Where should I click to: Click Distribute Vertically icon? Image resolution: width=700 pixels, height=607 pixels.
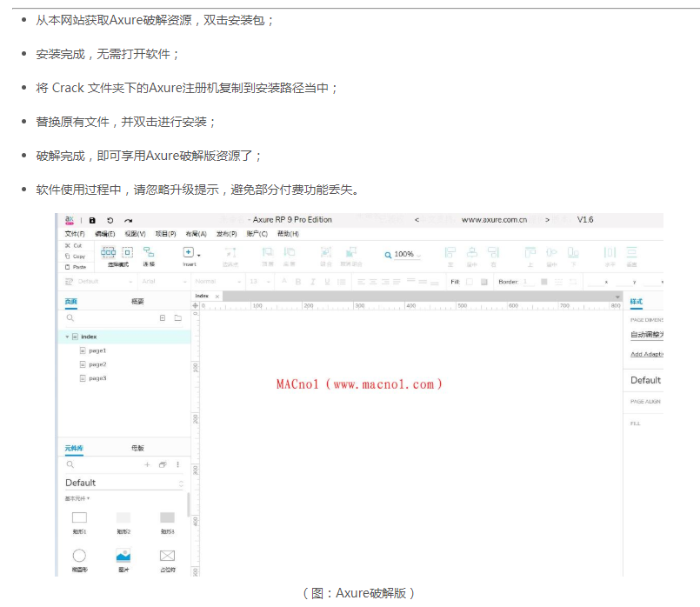click(631, 252)
